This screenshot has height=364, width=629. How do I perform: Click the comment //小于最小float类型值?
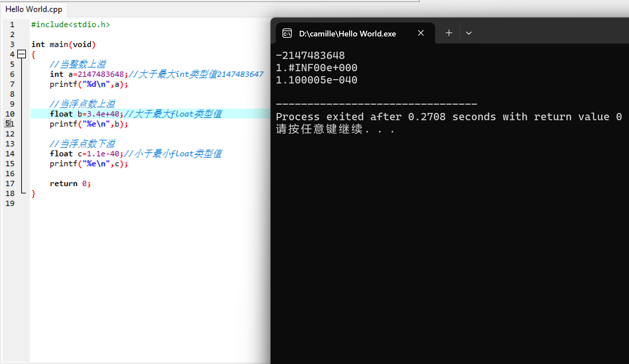click(x=173, y=154)
